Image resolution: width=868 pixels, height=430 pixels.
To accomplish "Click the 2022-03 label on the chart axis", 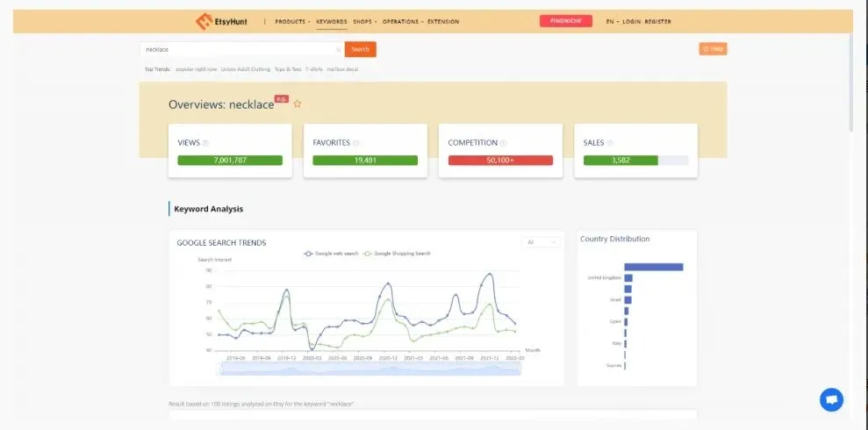I will coord(514,358).
